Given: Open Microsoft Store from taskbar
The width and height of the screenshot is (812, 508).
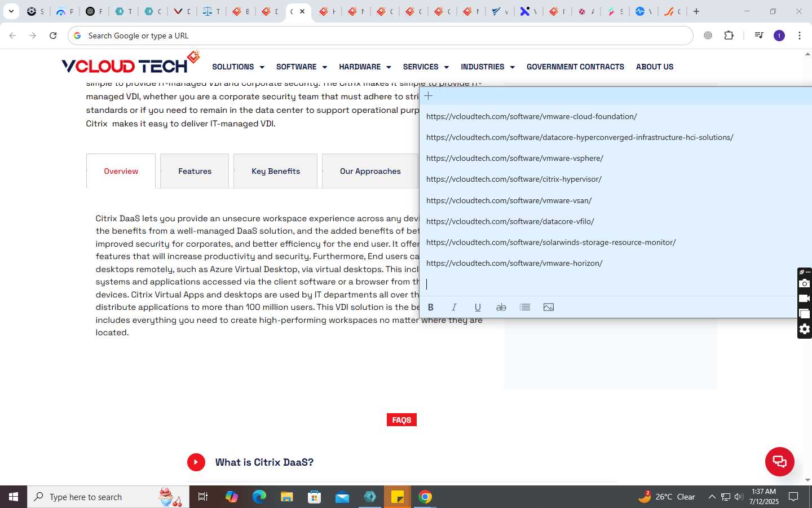Looking at the screenshot, I should click(x=315, y=497).
